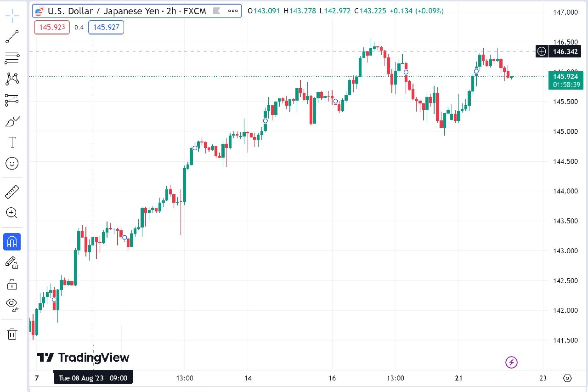
Task: Activate the ruler measure tool
Action: click(x=12, y=192)
